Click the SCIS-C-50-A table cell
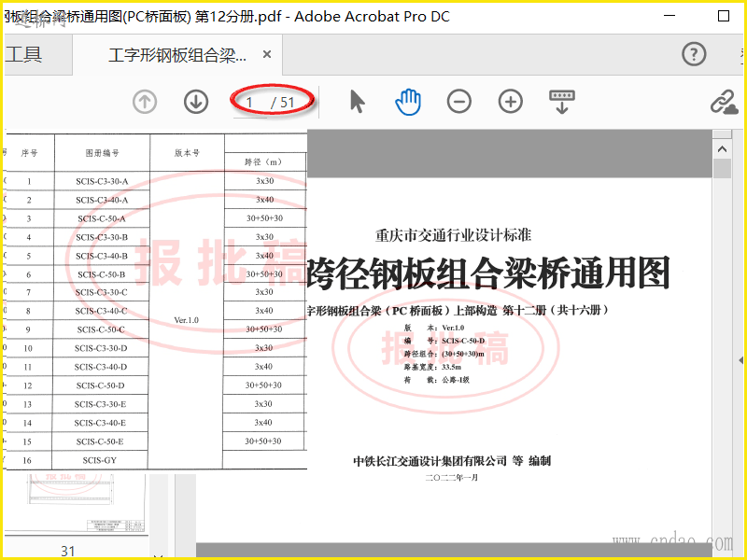This screenshot has height=560, width=747. click(x=102, y=218)
